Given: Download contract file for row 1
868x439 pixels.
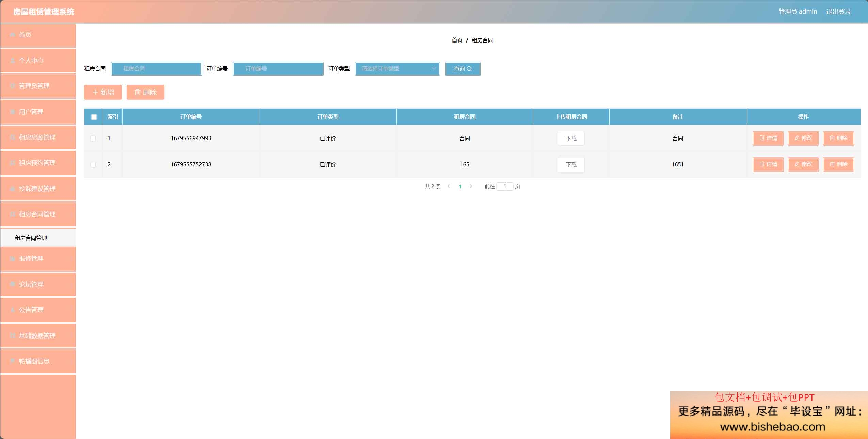Looking at the screenshot, I should tap(571, 139).
